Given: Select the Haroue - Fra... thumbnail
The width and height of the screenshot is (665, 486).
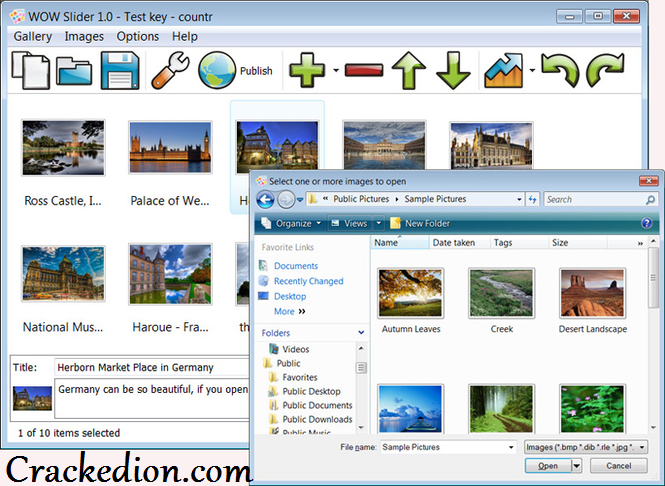Looking at the screenshot, I should pyautogui.click(x=170, y=274).
